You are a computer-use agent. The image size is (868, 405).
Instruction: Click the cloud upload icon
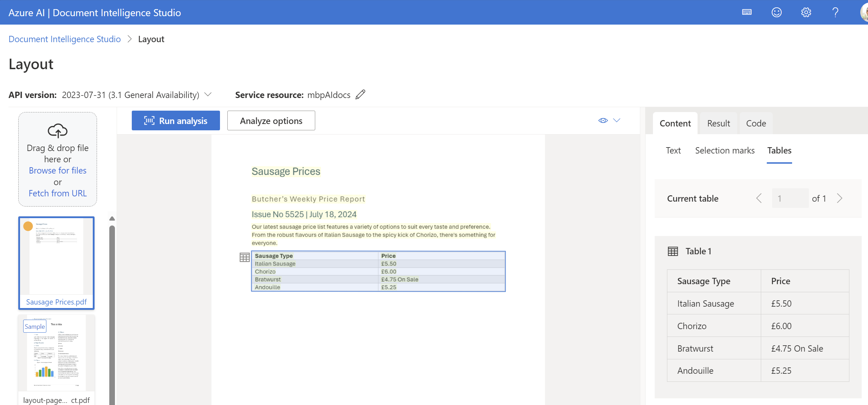[x=58, y=131]
